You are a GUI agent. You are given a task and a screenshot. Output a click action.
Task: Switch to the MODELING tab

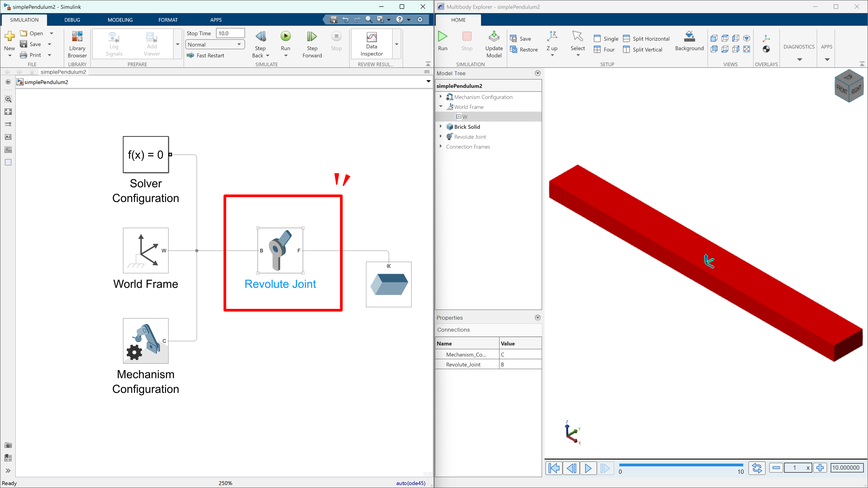120,20
